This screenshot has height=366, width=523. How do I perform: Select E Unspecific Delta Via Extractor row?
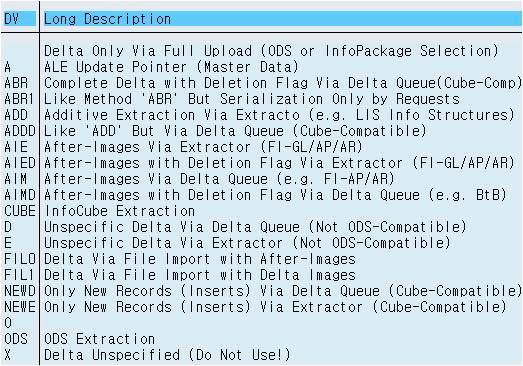click(262, 243)
